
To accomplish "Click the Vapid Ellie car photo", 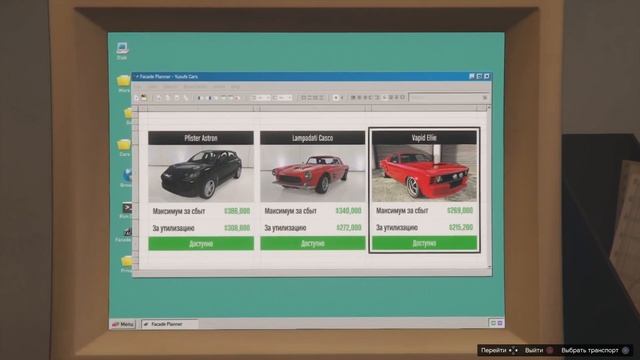I will tap(424, 173).
